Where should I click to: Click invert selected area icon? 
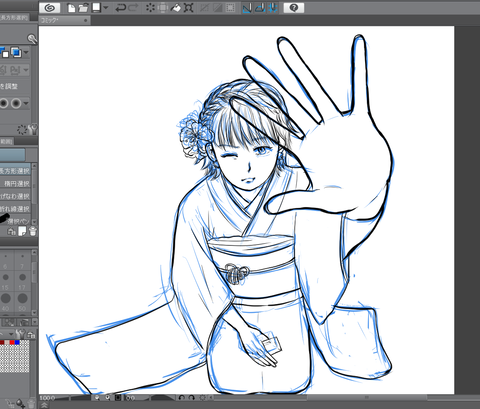click(217, 8)
